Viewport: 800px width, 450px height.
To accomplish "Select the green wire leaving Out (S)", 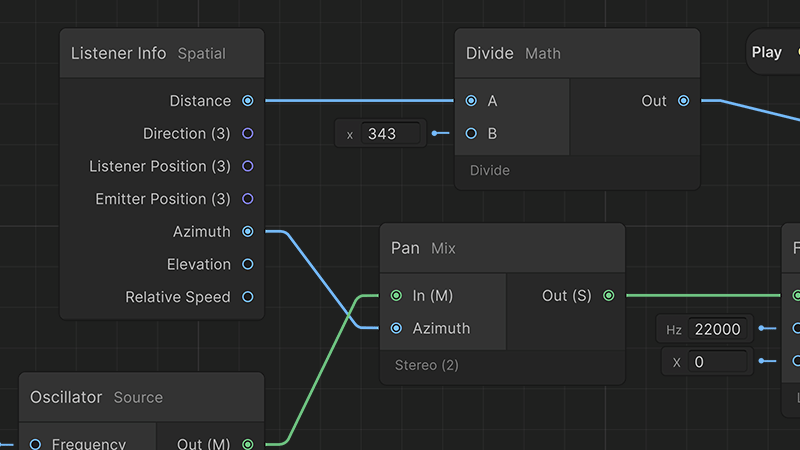I will tap(703, 295).
